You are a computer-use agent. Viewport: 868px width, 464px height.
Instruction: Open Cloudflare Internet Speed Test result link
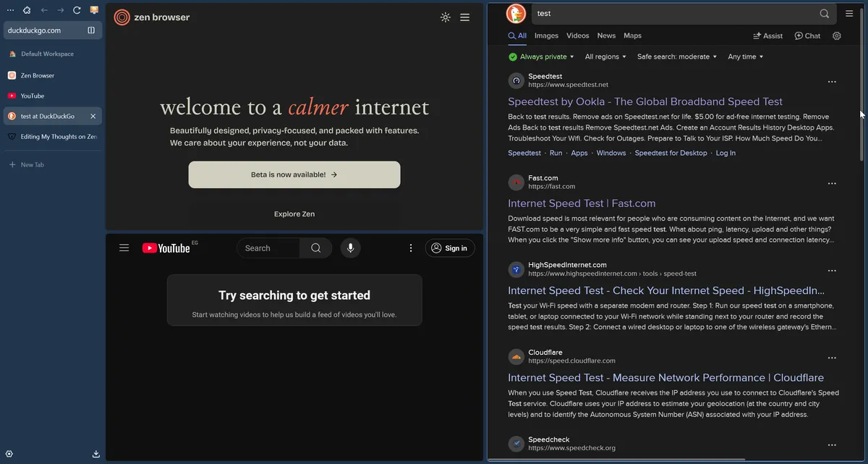click(x=665, y=378)
